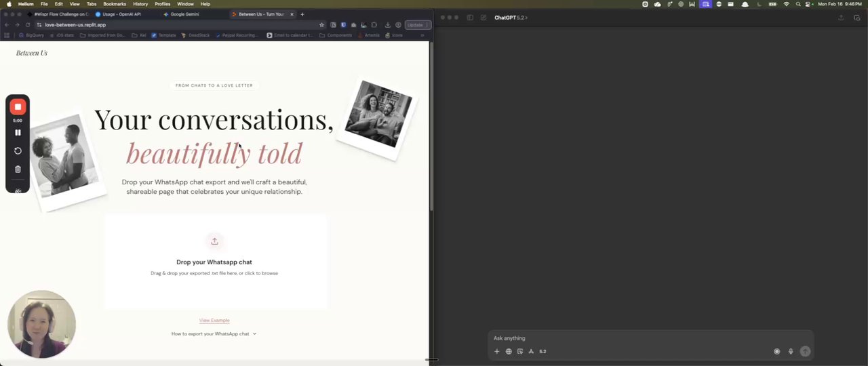Open the File menu

(44, 4)
